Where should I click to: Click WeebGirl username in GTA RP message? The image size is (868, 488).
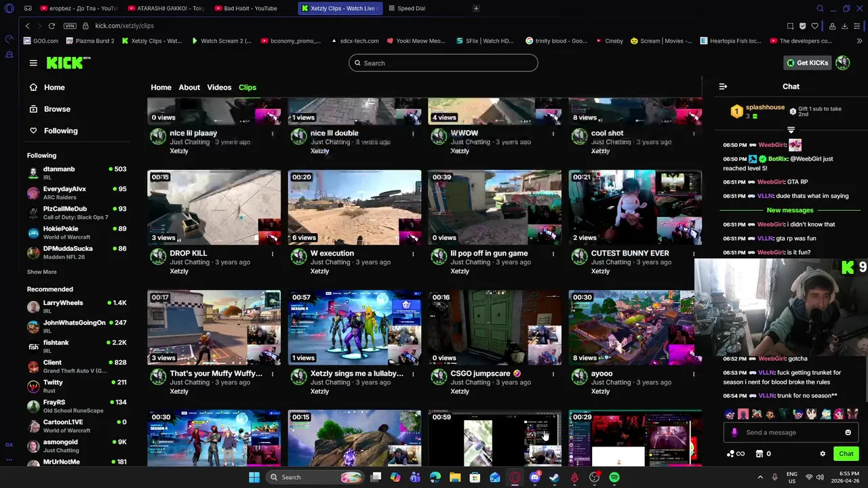[x=771, y=182]
